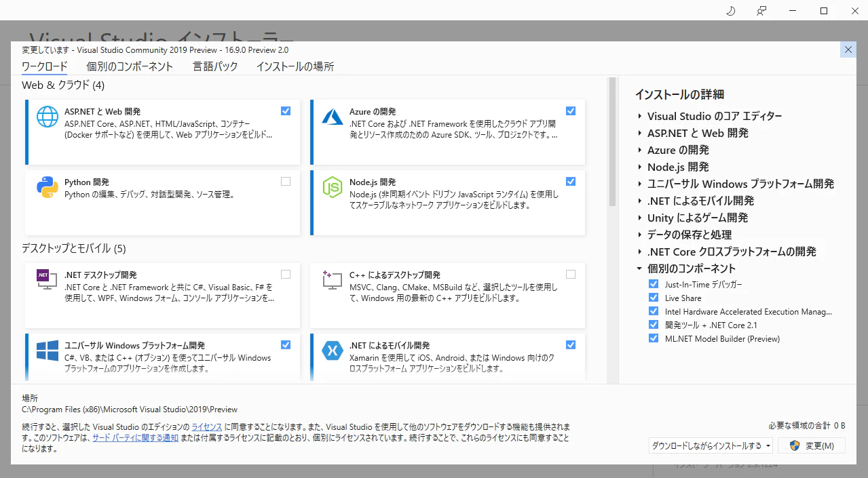The image size is (868, 478).
Task: Expand the Azure の開発 details node
Action: click(x=640, y=150)
